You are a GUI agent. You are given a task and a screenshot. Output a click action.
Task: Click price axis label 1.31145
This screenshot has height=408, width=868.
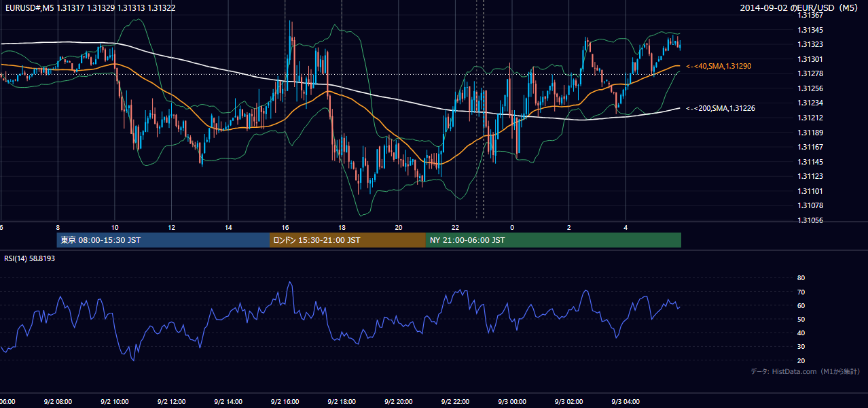[810, 162]
